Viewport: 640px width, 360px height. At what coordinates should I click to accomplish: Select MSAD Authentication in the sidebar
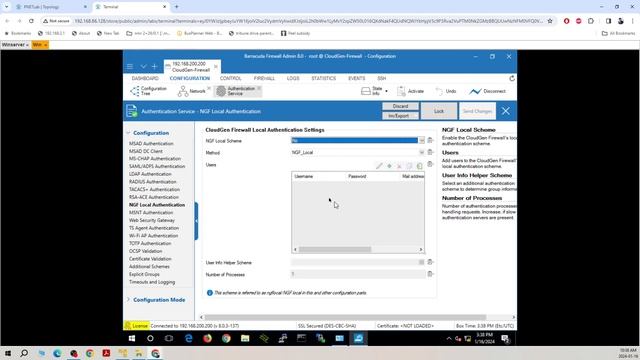coord(151,144)
